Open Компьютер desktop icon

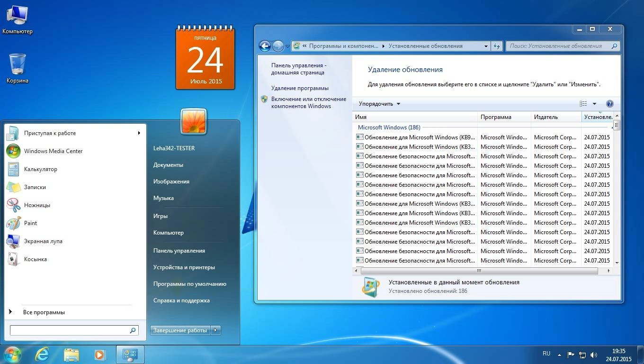[18, 20]
